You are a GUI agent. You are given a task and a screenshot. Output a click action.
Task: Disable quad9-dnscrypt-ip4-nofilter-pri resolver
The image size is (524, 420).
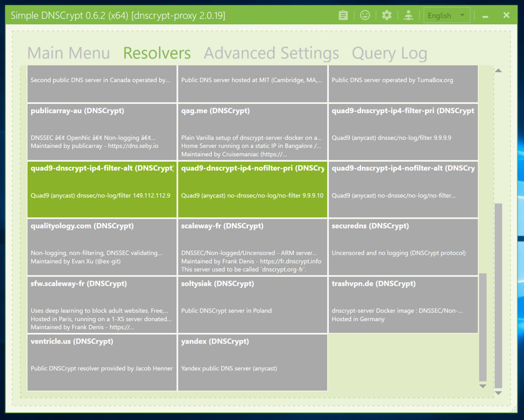pyautogui.click(x=252, y=189)
